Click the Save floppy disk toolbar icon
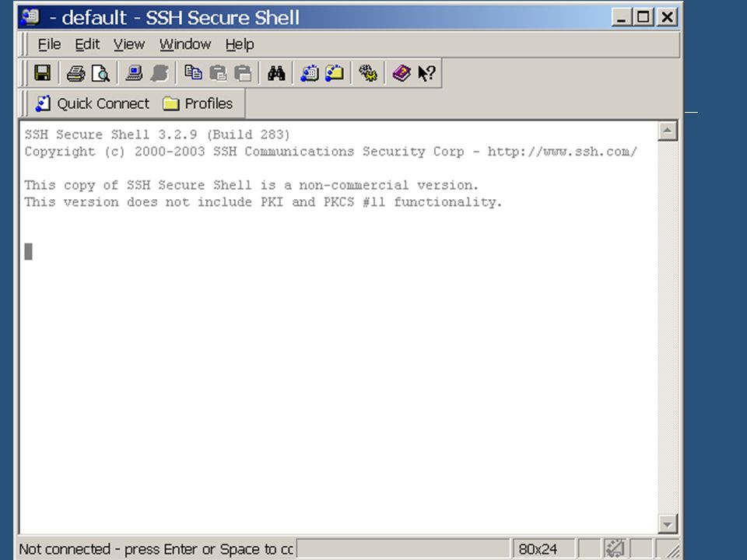 click(42, 73)
